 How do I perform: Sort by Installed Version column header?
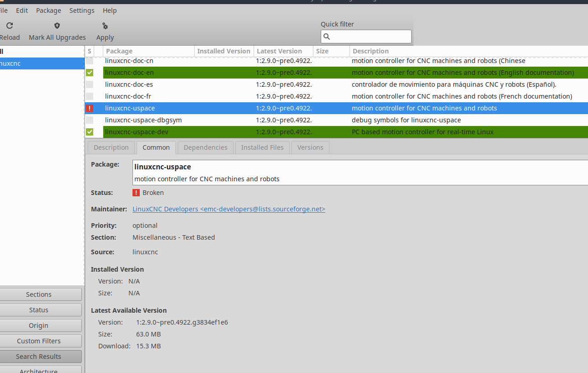click(x=224, y=51)
